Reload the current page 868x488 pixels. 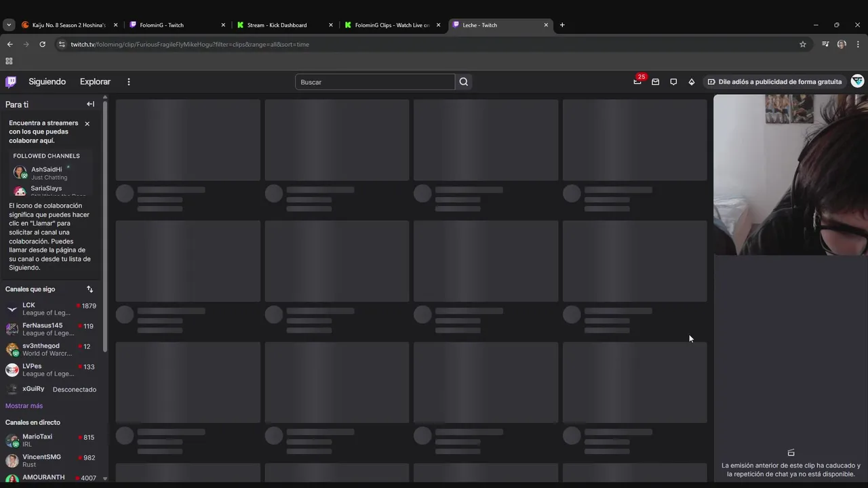click(42, 44)
